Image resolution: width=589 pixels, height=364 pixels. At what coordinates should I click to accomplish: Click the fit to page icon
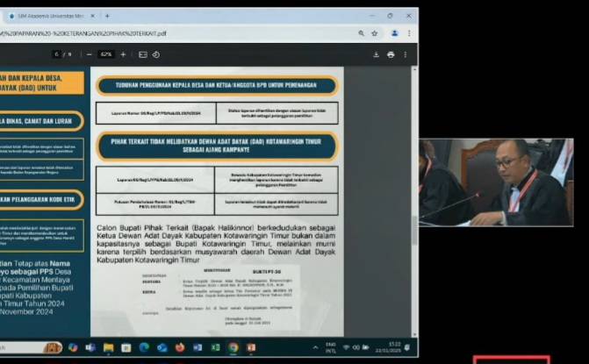[x=143, y=54]
